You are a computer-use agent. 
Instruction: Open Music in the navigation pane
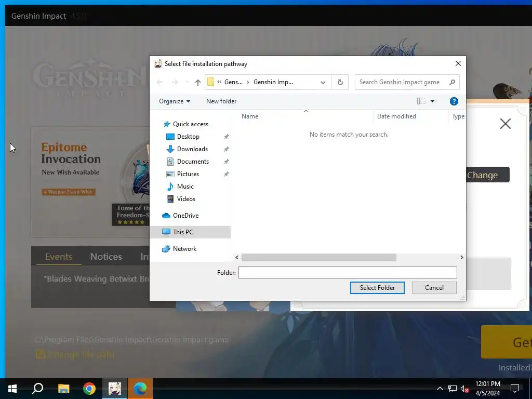185,187
